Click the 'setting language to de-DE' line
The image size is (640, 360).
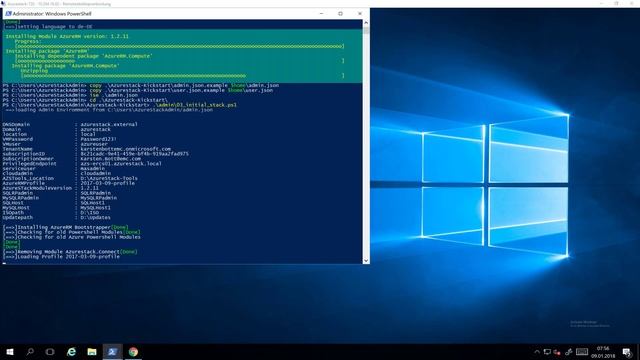click(x=47, y=27)
